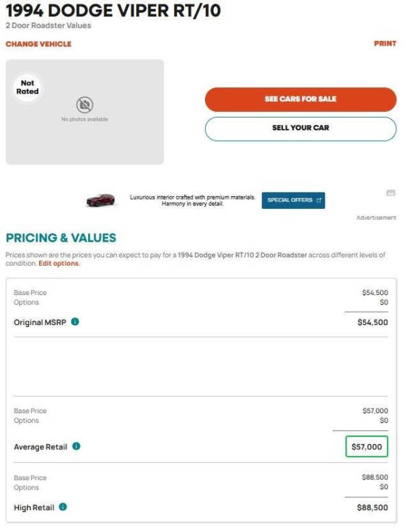Click the See Cars For Sale button
The height and width of the screenshot is (532, 410).
pyautogui.click(x=301, y=99)
